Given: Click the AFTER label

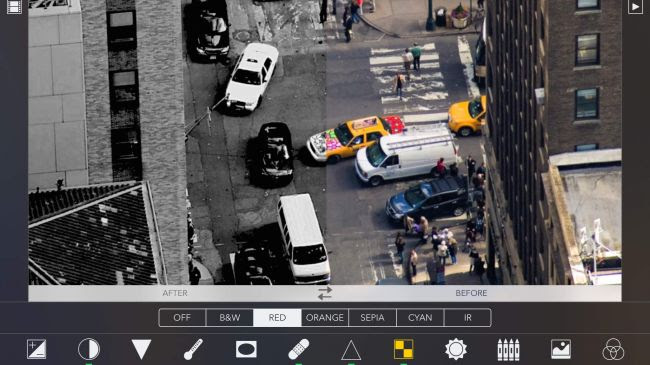Looking at the screenshot, I should [175, 293].
